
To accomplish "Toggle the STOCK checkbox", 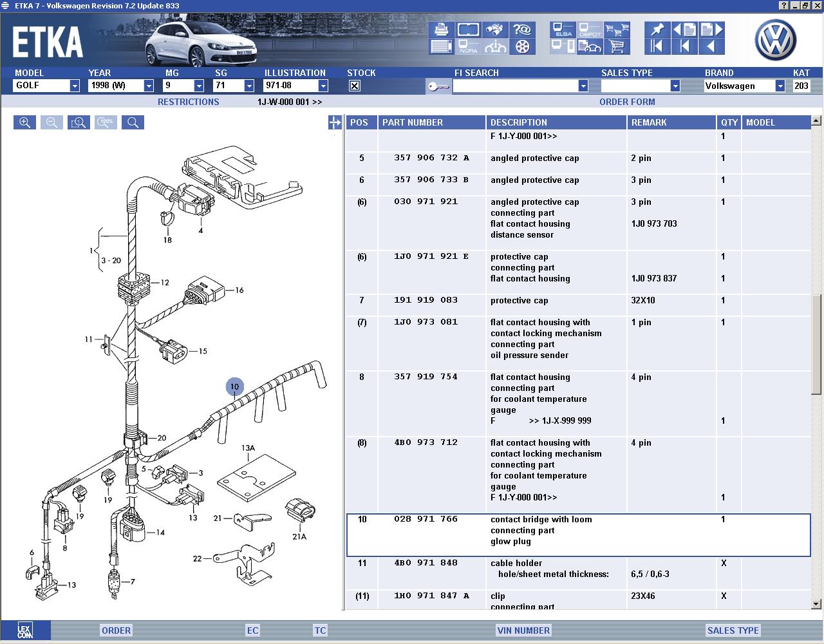I will (x=354, y=86).
